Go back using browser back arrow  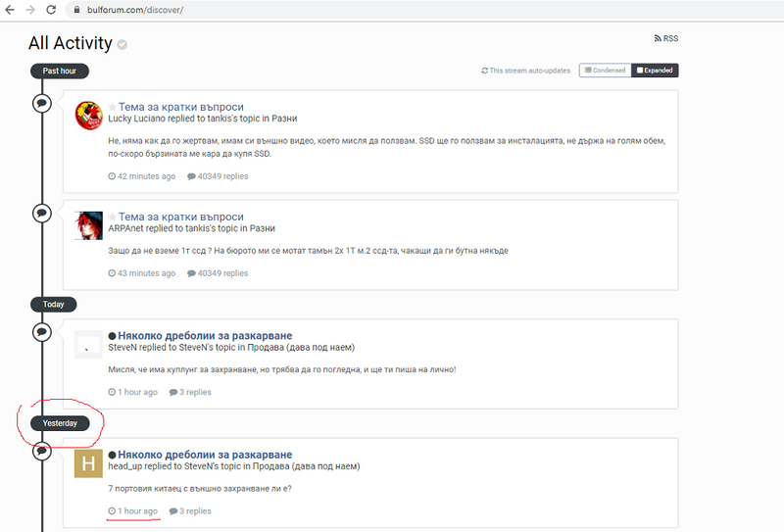pyautogui.click(x=10, y=10)
